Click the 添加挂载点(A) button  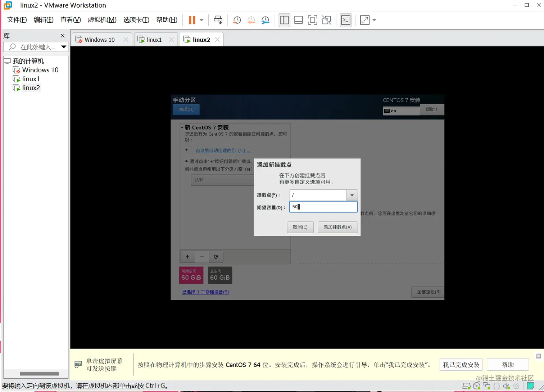(337, 227)
